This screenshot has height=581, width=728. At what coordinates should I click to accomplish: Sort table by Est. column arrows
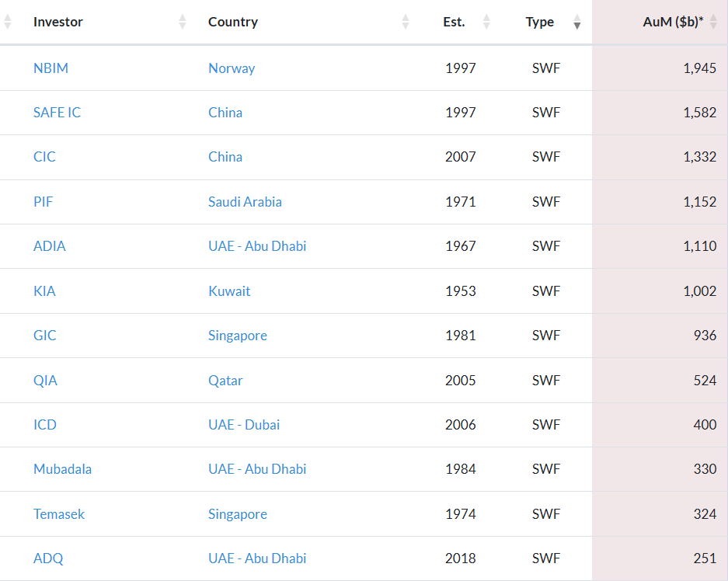point(486,22)
